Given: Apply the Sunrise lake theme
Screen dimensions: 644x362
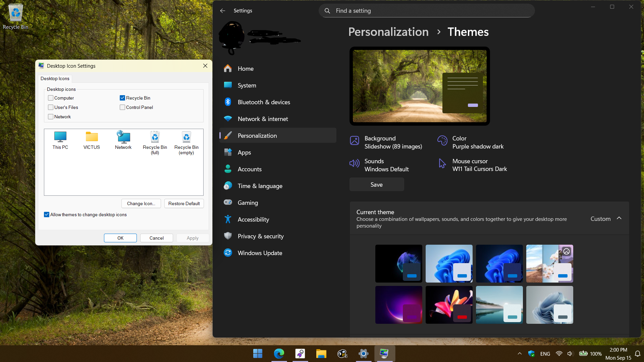Looking at the screenshot, I should click(x=499, y=305).
